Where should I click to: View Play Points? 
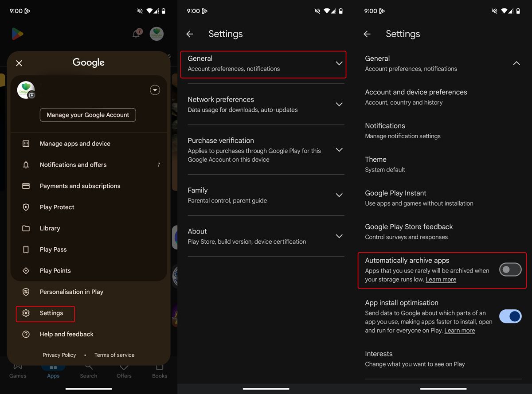54,270
